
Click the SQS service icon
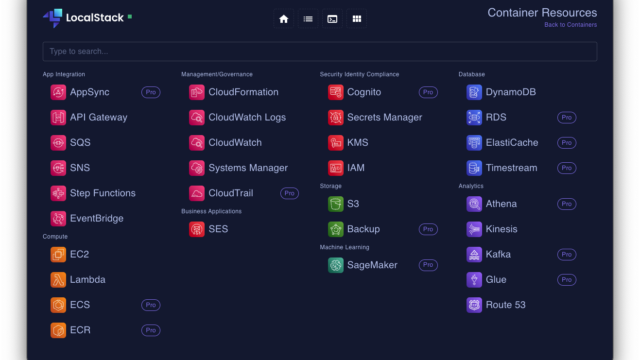pos(58,143)
